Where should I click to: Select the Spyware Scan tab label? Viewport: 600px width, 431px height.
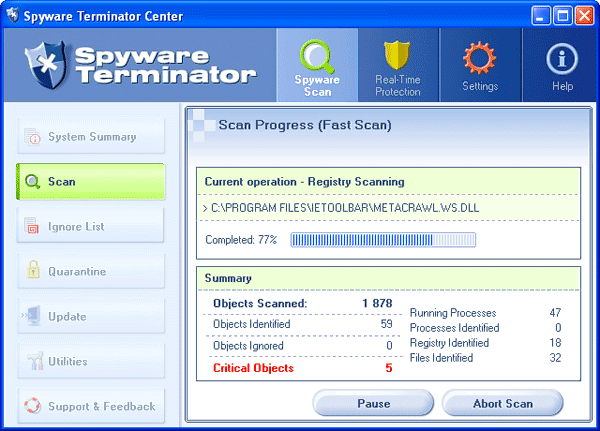[x=317, y=86]
